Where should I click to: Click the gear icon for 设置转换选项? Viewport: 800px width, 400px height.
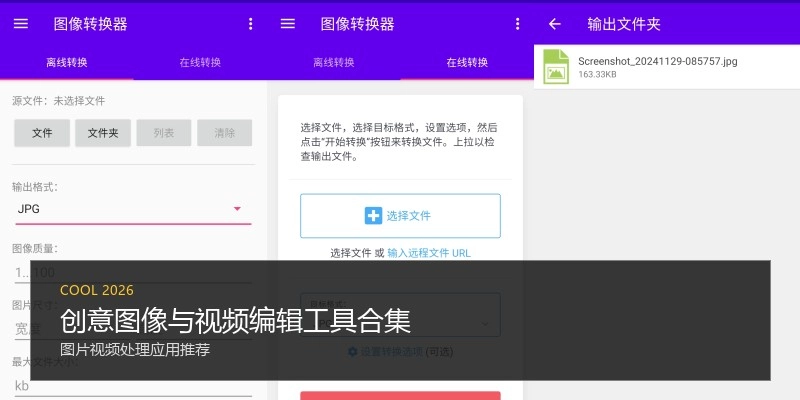pyautogui.click(x=352, y=352)
